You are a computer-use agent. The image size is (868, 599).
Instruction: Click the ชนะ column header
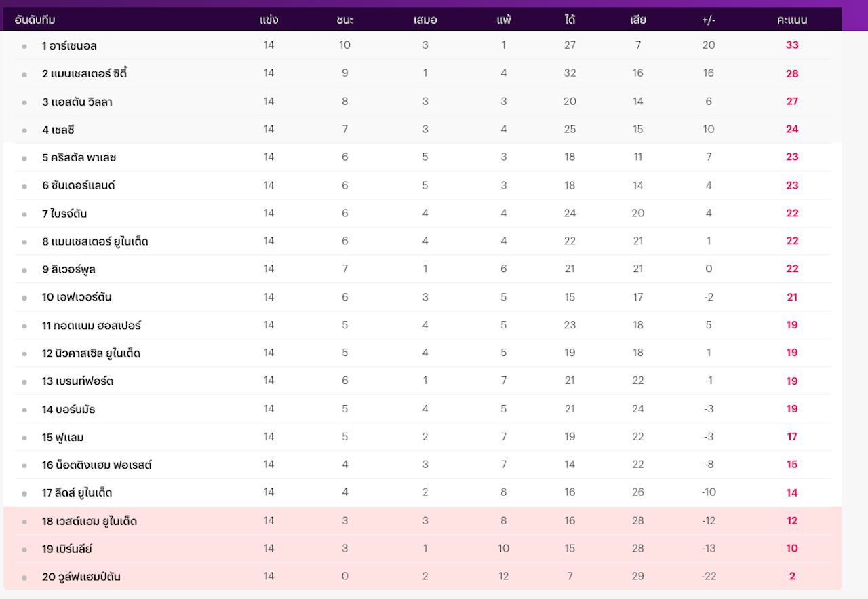coord(344,20)
